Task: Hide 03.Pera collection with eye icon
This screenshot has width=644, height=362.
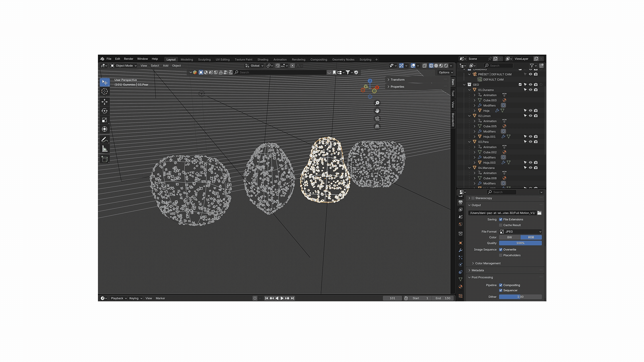Action: pos(531,142)
